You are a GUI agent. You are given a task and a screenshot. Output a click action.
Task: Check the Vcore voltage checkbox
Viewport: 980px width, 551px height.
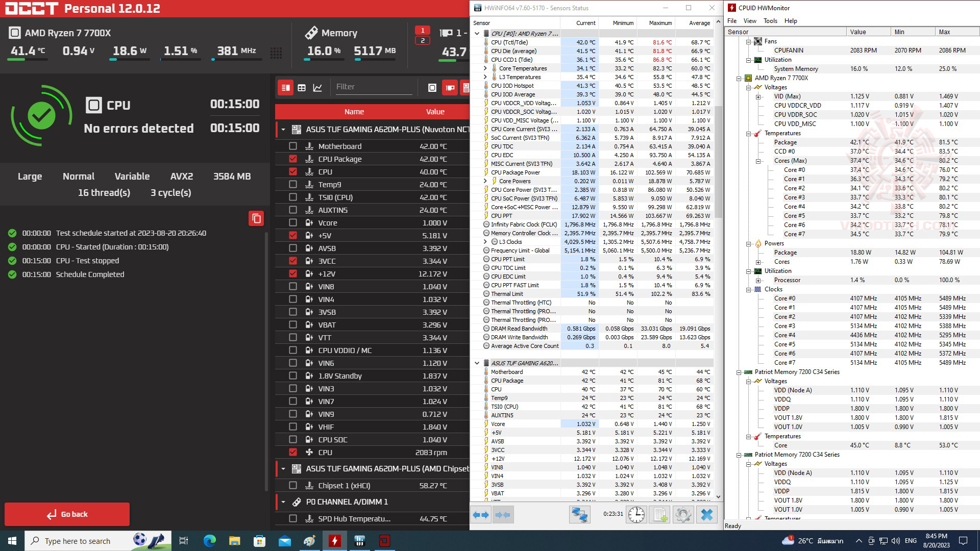(x=293, y=223)
